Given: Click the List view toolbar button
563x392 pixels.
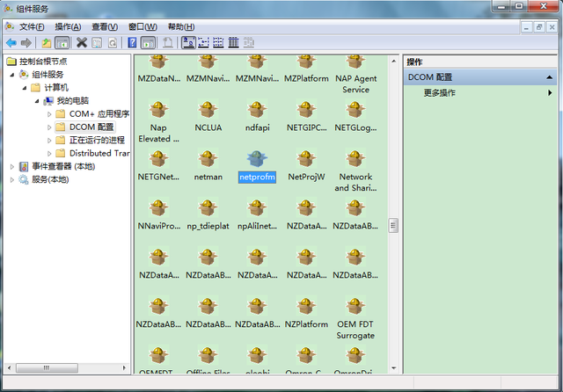Looking at the screenshot, I should click(218, 43).
